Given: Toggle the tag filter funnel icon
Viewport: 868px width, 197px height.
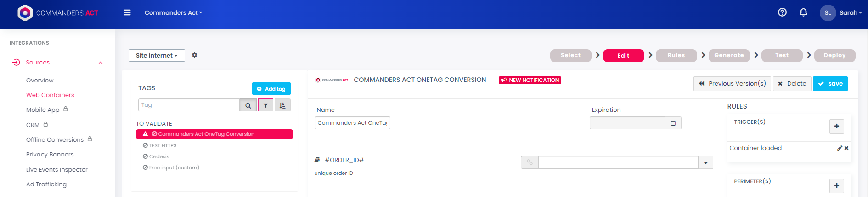Looking at the screenshot, I should (265, 105).
